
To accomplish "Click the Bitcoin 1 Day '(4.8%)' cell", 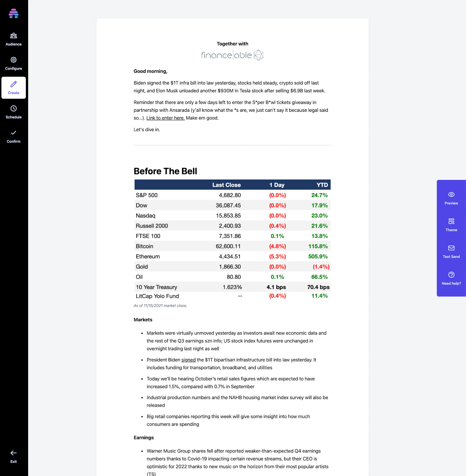I will 277,246.
